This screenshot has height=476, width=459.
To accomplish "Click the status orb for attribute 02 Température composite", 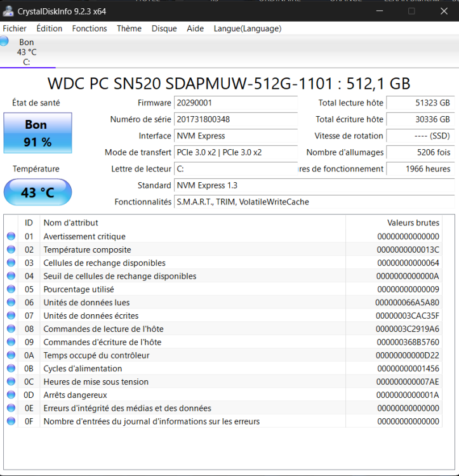I will coord(11,249).
